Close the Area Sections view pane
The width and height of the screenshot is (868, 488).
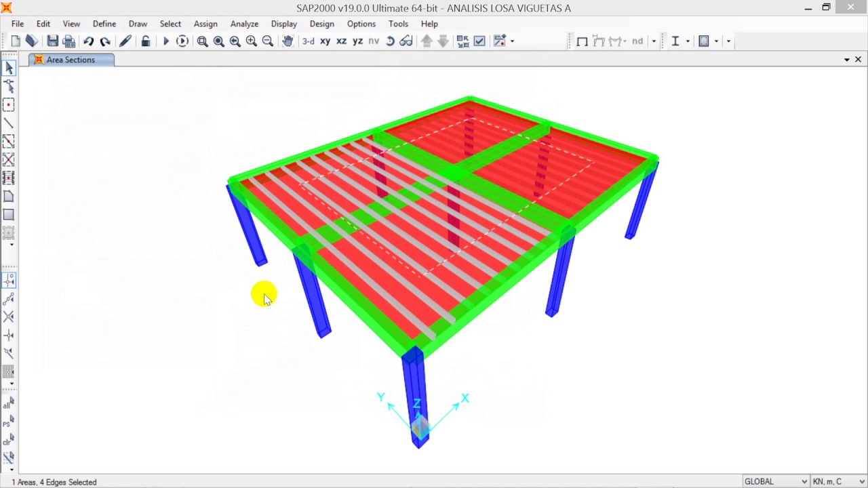(858, 60)
